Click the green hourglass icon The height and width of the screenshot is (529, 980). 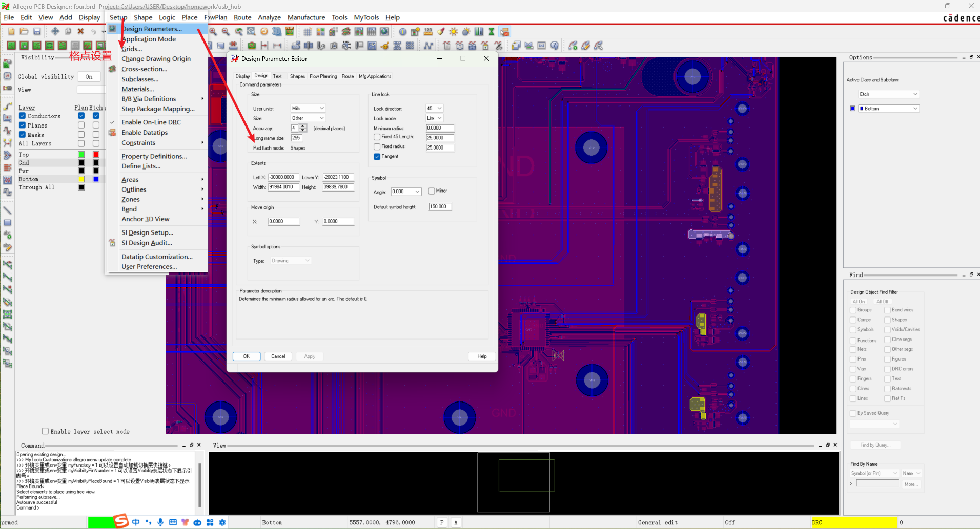491,31
